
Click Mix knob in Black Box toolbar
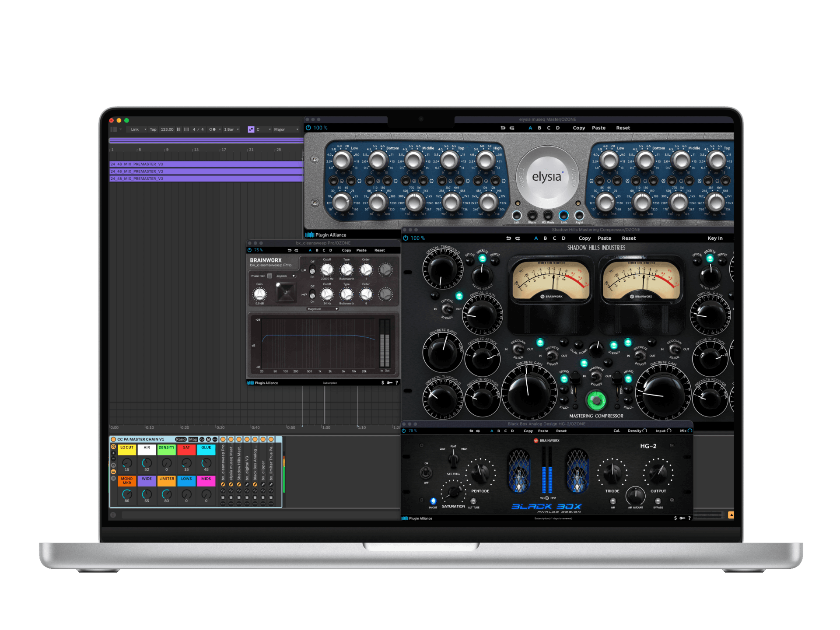point(690,430)
